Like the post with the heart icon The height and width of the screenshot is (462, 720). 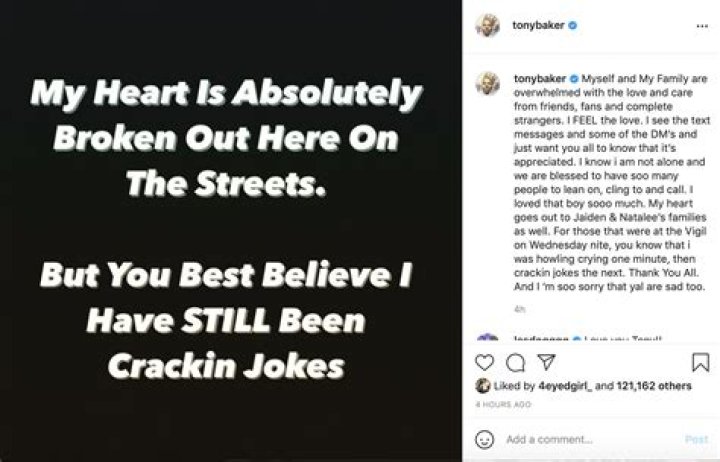click(x=484, y=363)
